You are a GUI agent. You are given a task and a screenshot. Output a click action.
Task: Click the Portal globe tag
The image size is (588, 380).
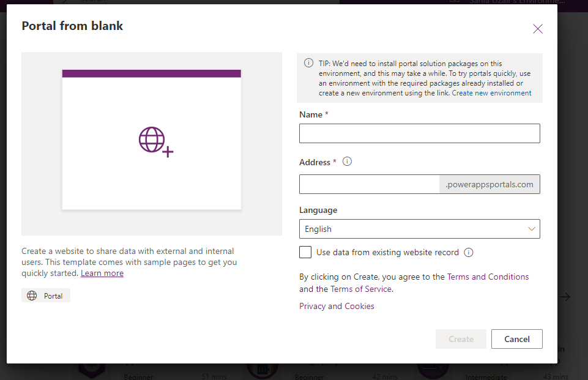tap(46, 296)
